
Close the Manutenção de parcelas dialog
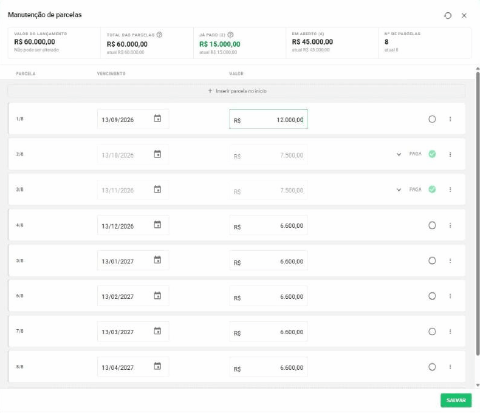click(x=464, y=16)
